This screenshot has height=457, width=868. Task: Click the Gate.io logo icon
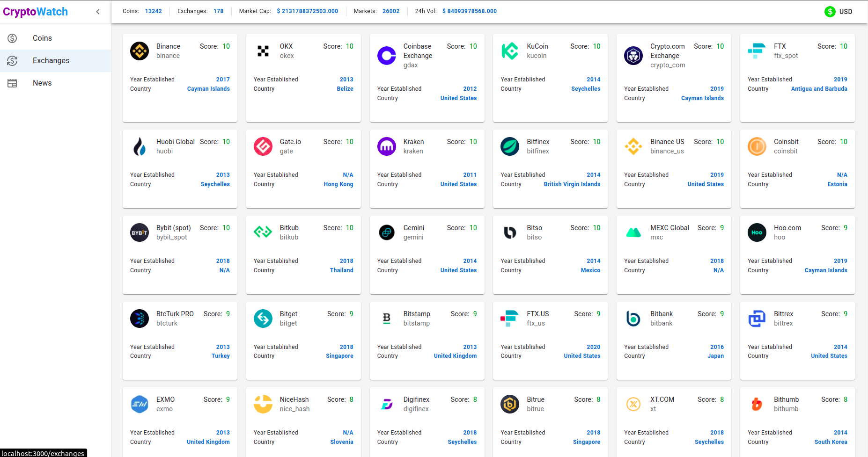[x=263, y=146]
